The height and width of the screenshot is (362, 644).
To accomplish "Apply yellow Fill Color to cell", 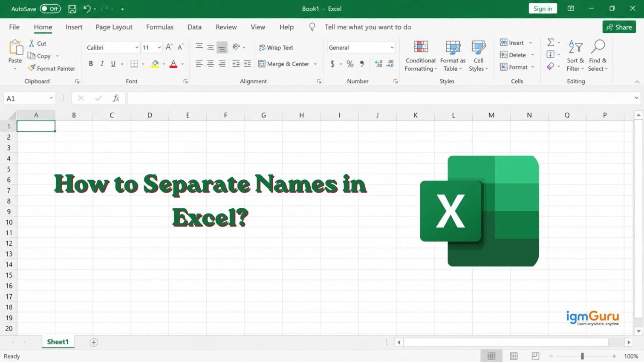I will coord(155,64).
